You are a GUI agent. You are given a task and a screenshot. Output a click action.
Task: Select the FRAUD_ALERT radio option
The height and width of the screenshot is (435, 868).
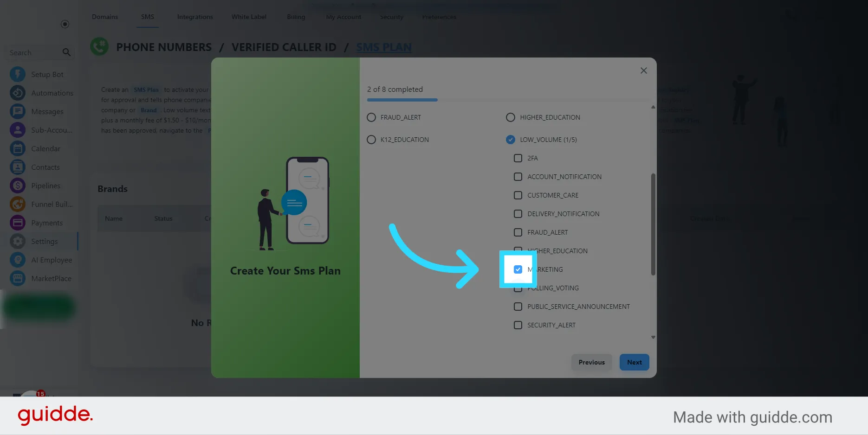click(371, 117)
